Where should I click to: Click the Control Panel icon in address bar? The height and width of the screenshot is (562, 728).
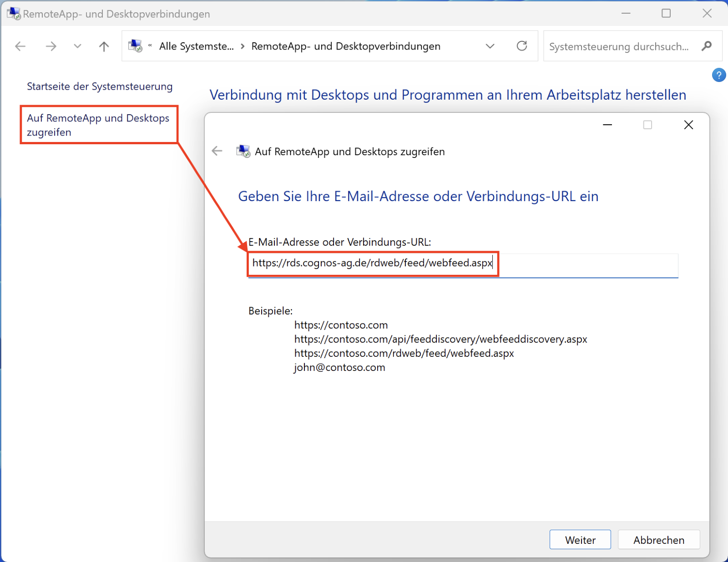135,46
